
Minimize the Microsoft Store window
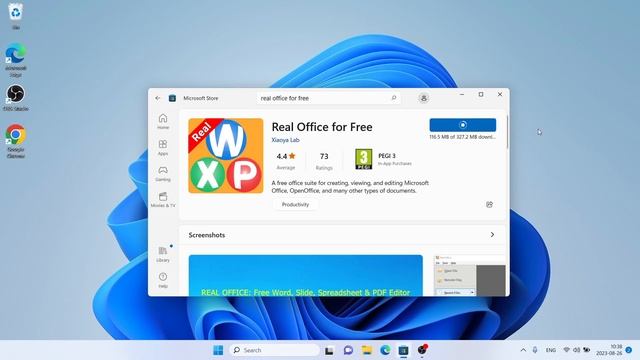462,94
